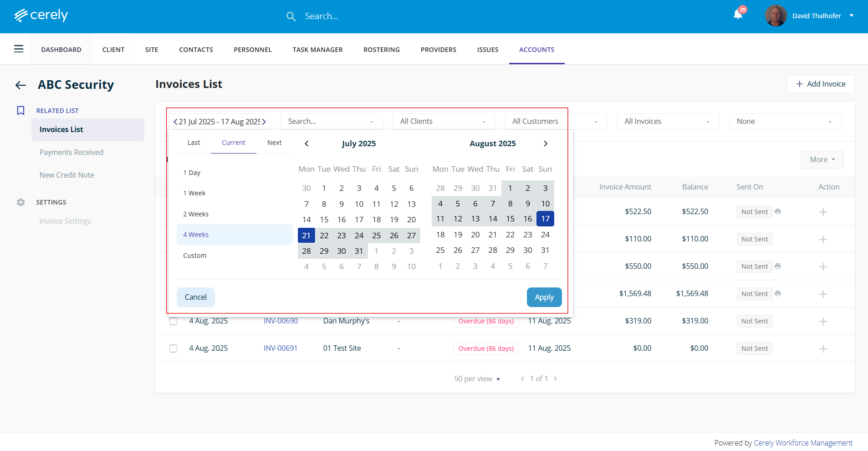Viewport: 868px width, 451px height.
Task: Open the notifications bell
Action: [x=738, y=15]
